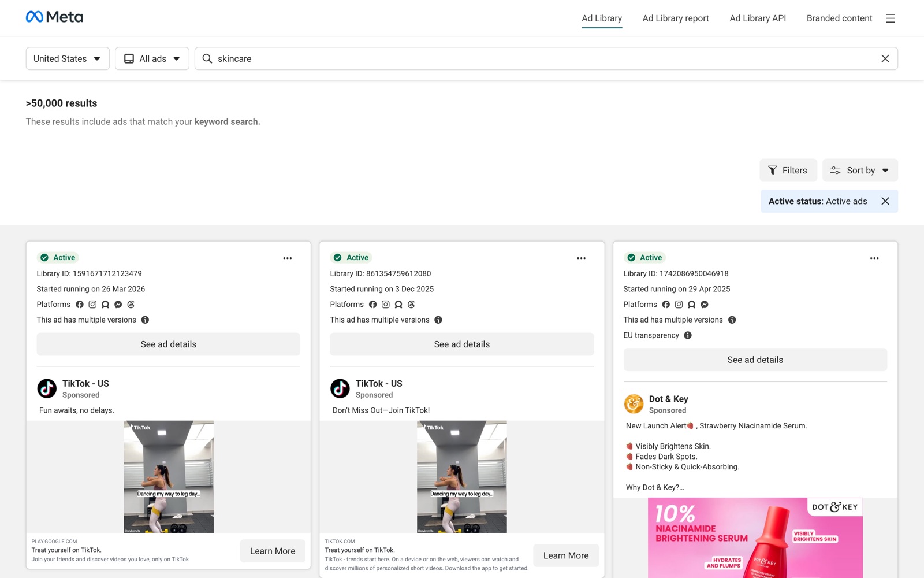This screenshot has height=578, width=924.
Task: Open the Branded content tab
Action: (839, 18)
